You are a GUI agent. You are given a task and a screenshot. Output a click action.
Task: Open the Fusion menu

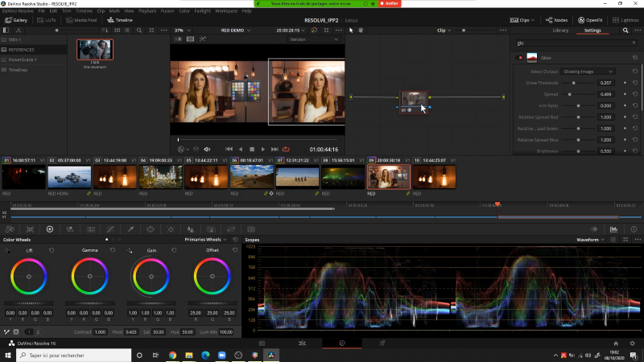tap(167, 10)
